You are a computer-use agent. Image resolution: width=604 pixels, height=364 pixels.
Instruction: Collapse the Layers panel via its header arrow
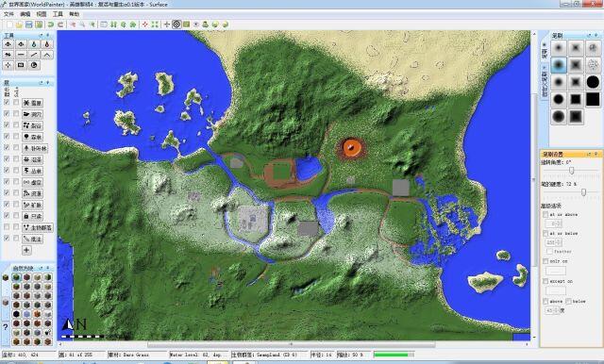coord(42,83)
